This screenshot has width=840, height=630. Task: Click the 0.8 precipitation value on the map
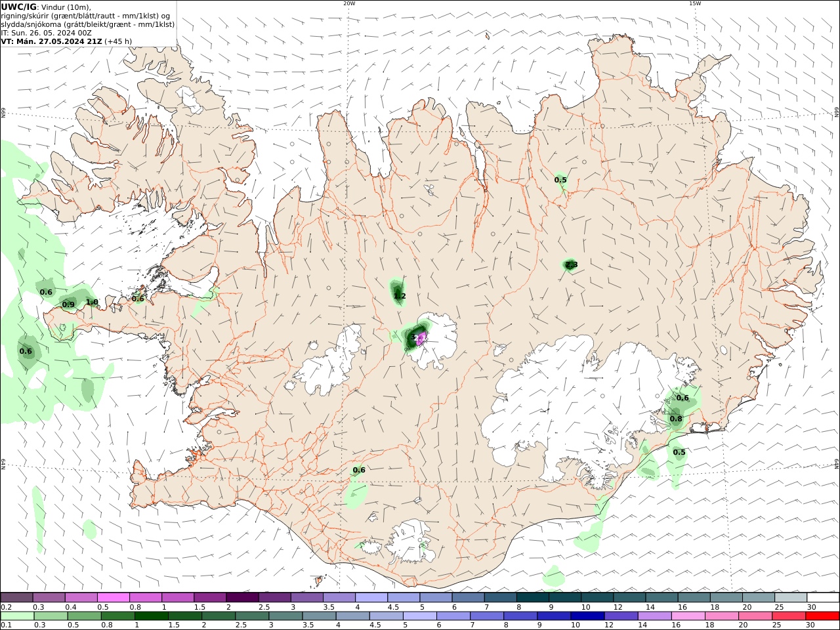coord(676,419)
